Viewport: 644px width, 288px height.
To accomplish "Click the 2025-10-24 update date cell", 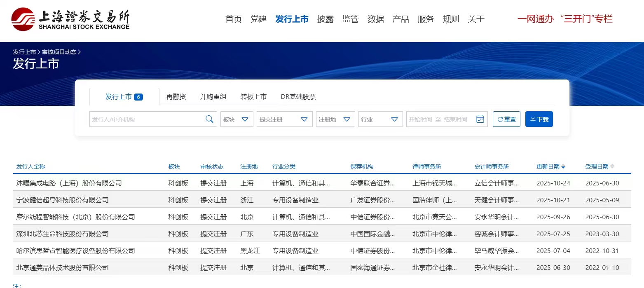I will click(x=553, y=183).
